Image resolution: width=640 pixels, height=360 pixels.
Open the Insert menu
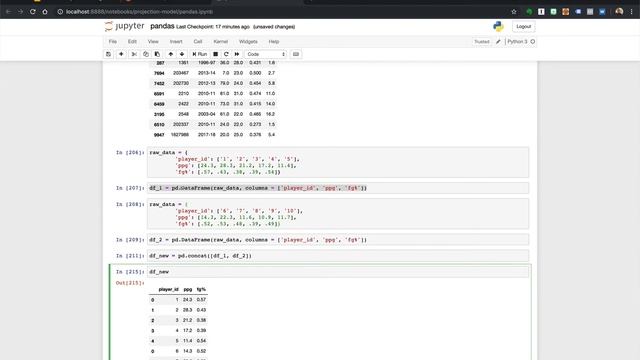click(x=176, y=42)
